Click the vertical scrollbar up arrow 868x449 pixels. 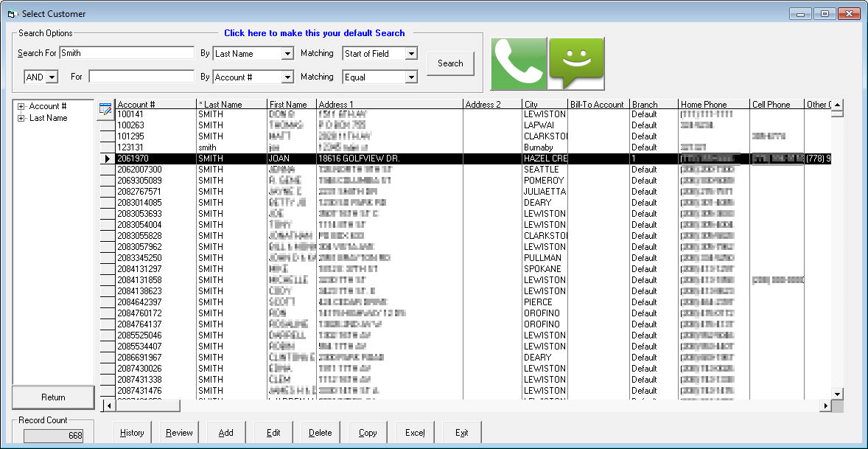click(x=838, y=105)
